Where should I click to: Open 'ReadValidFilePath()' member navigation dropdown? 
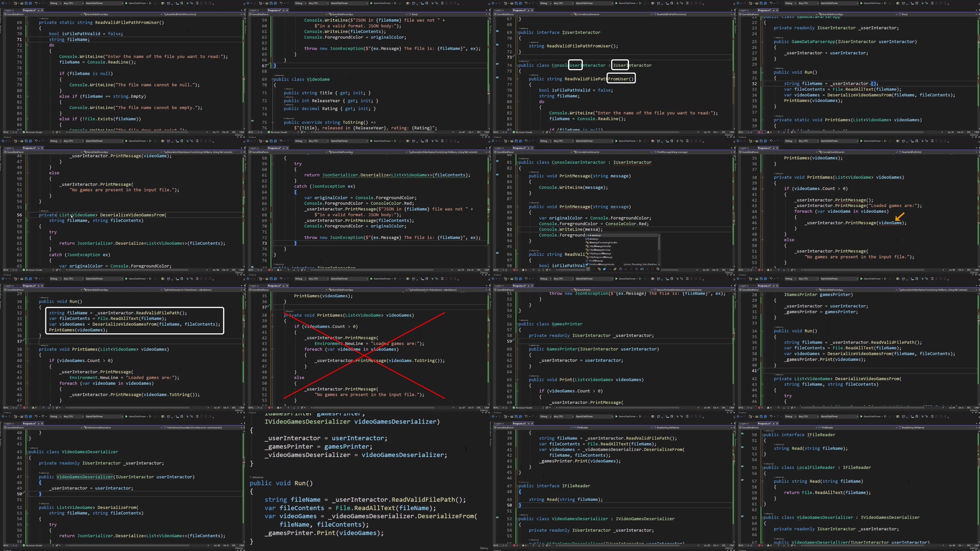coord(938,152)
